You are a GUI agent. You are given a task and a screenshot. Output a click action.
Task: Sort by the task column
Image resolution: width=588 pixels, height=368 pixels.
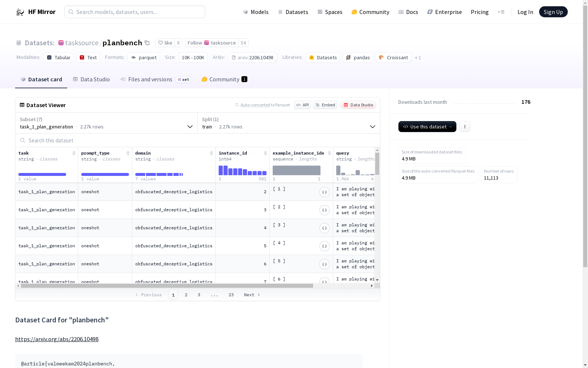point(74,153)
